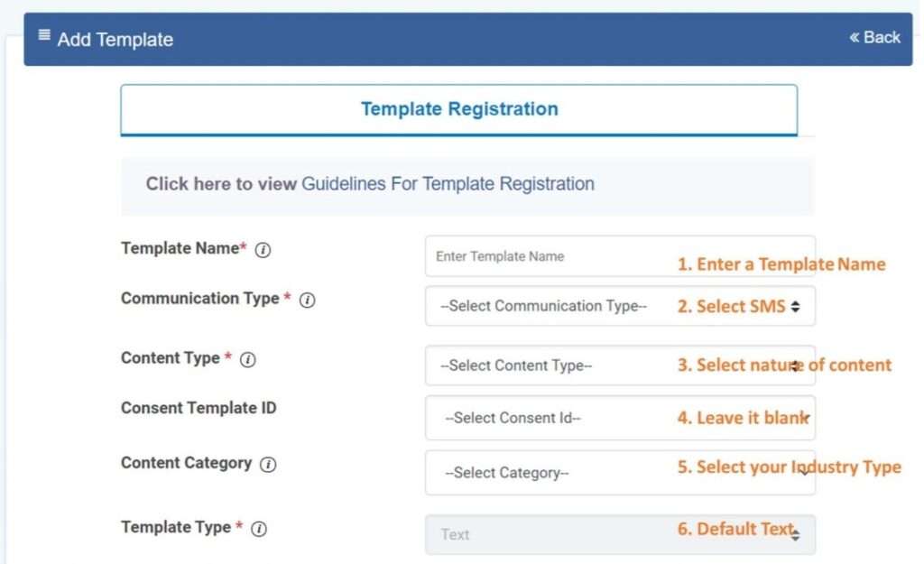Select the Template Registration tab

pyautogui.click(x=459, y=108)
